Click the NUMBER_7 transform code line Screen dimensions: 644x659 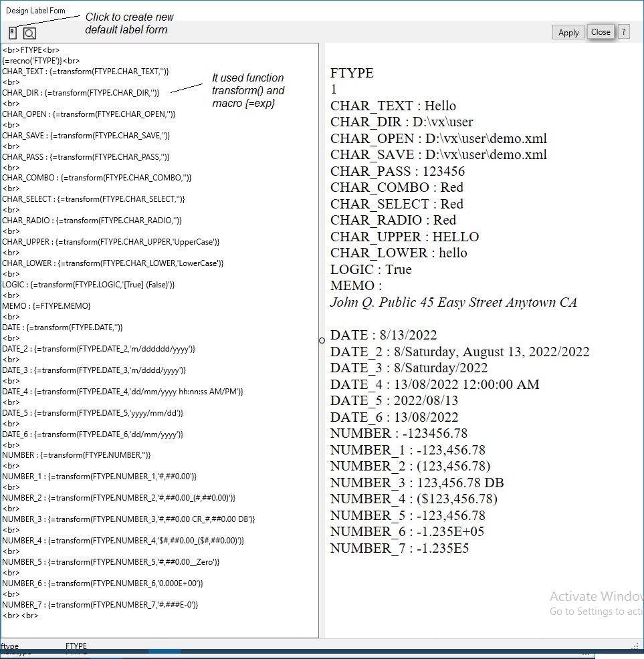pyautogui.click(x=100, y=605)
